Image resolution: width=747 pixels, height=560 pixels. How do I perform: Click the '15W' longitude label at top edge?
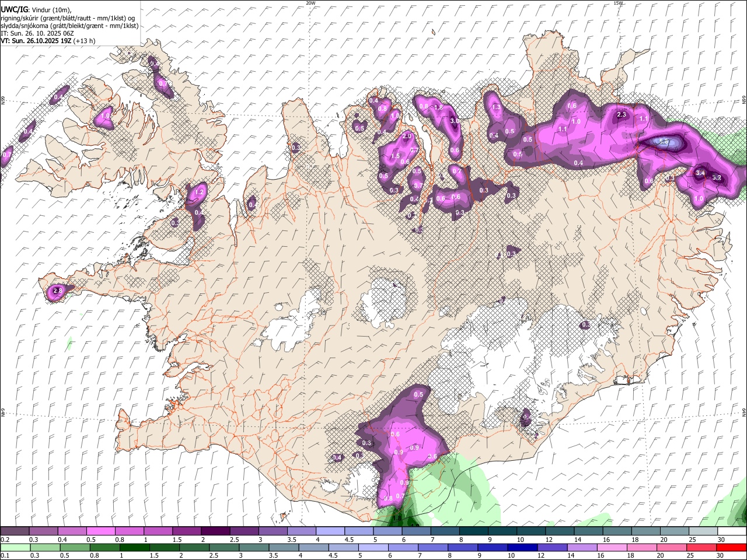(x=618, y=3)
